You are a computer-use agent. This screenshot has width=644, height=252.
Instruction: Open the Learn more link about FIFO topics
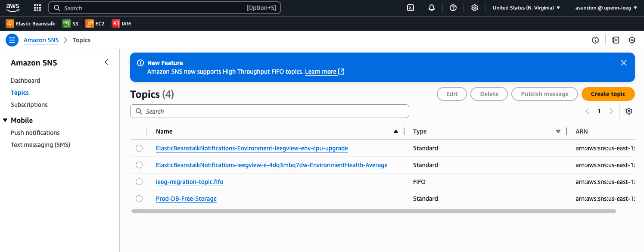pyautogui.click(x=324, y=72)
